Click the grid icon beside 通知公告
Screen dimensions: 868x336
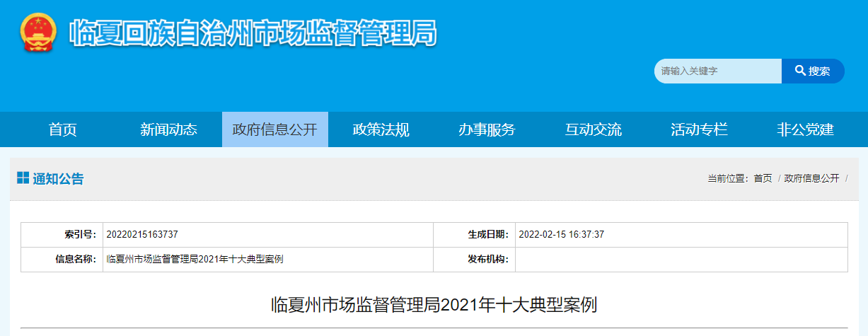click(x=23, y=178)
